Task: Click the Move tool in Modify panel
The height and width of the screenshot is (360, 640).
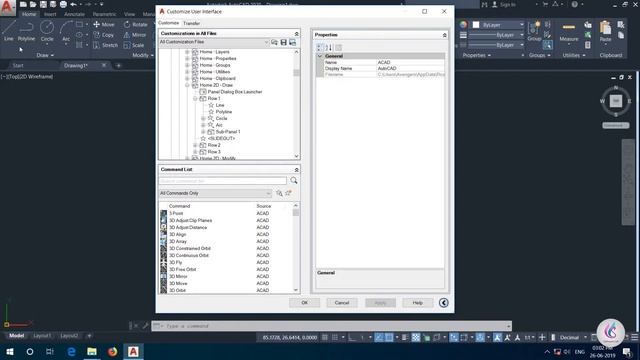Action: coord(104,24)
